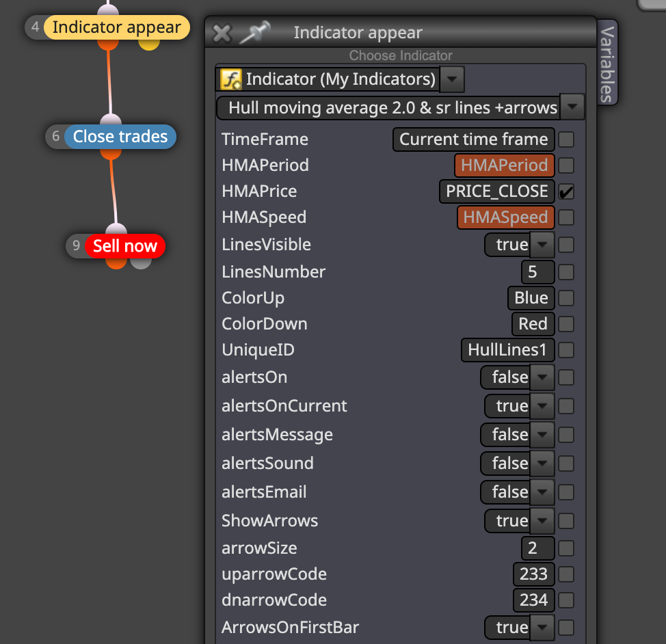Edit the dnarrowCode value 234
The height and width of the screenshot is (644, 666).
[534, 600]
